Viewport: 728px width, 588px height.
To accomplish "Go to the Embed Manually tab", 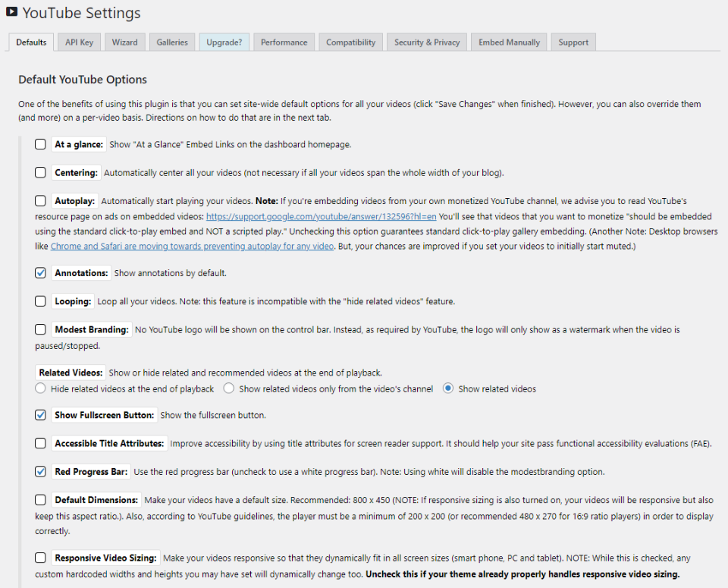I will [510, 42].
